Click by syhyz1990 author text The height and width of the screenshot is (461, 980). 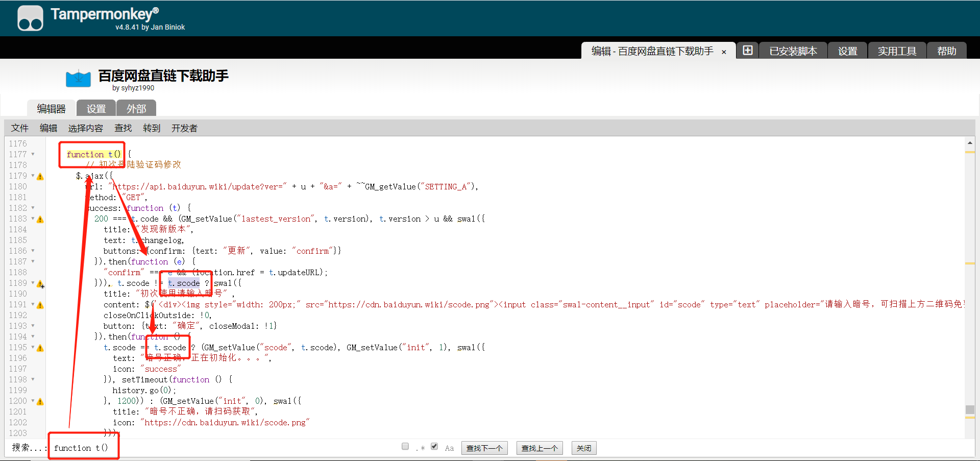coord(133,88)
